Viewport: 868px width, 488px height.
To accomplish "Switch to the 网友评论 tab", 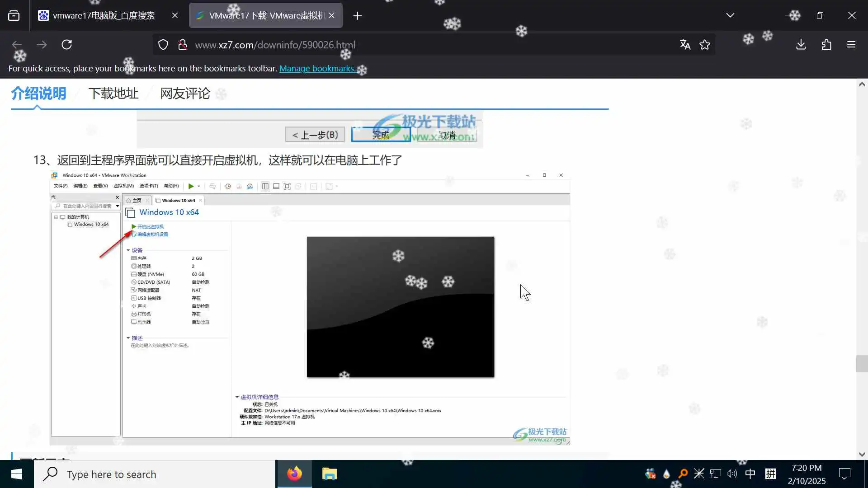I will (x=185, y=94).
